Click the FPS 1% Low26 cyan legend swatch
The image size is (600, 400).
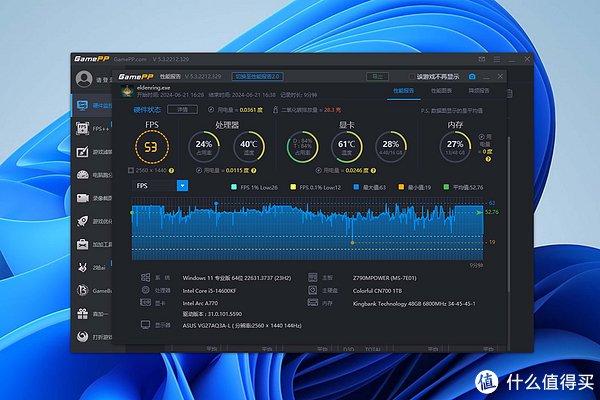tap(234, 187)
